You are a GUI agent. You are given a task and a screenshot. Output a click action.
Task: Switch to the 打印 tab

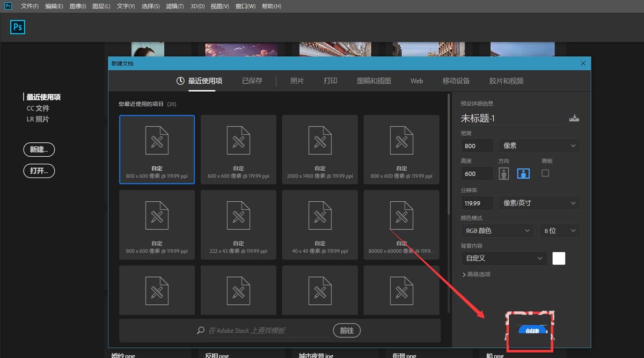[331, 81]
